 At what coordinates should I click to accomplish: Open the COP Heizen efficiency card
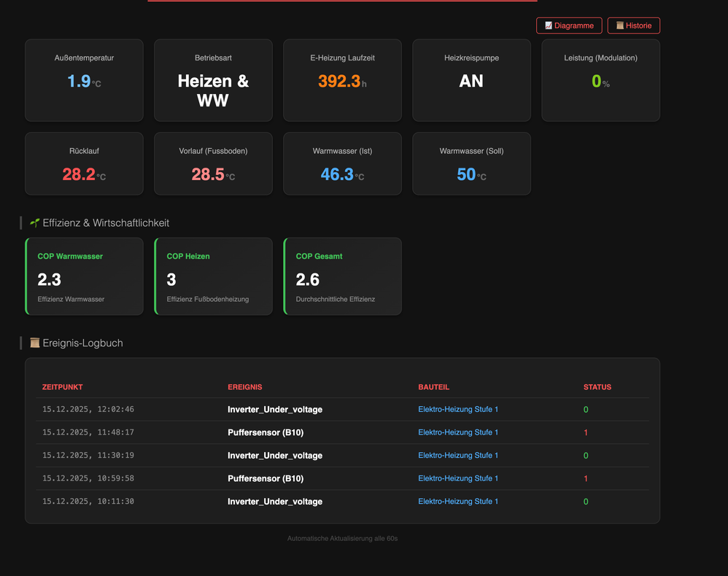point(214,276)
